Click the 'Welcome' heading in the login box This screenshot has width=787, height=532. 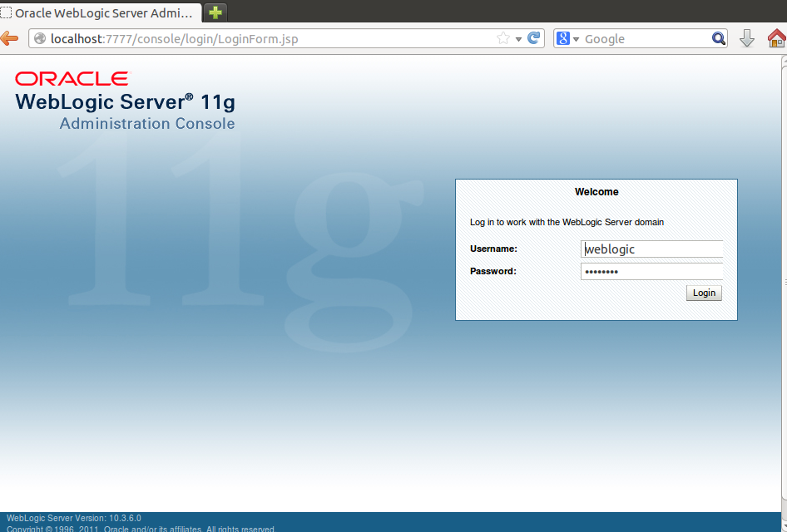point(596,191)
